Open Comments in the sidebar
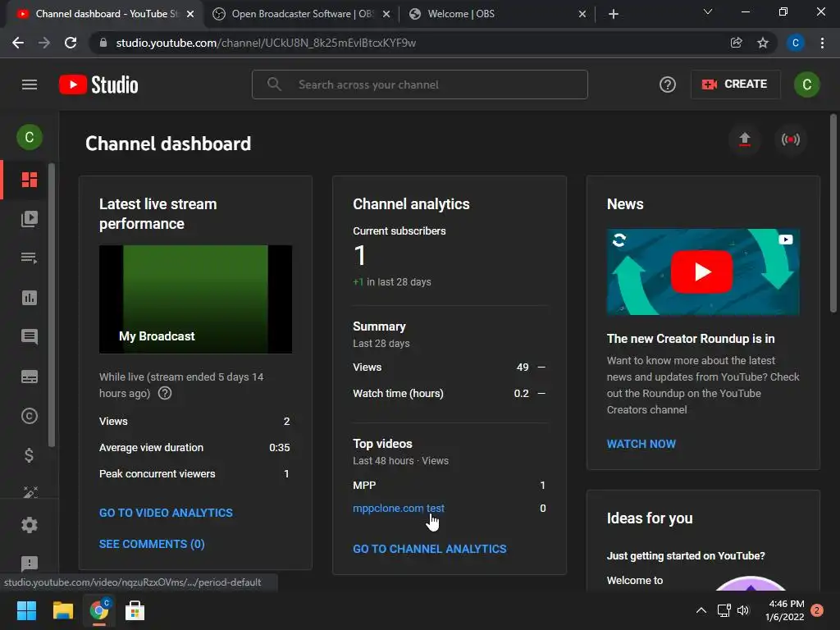This screenshot has height=630, width=840. pyautogui.click(x=30, y=337)
